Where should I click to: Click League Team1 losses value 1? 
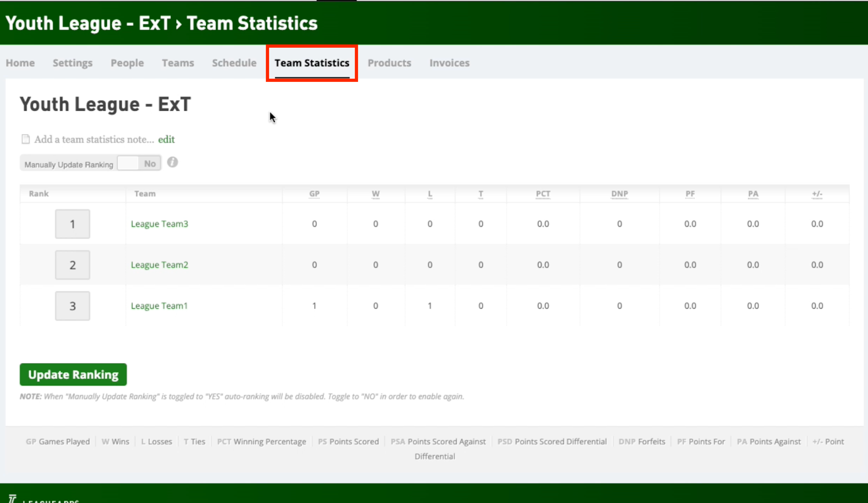(430, 306)
